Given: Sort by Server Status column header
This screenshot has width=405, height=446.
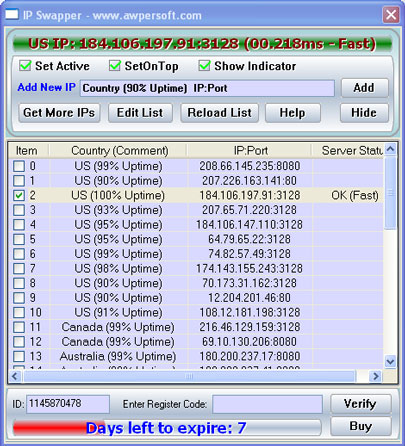Looking at the screenshot, I should [x=348, y=151].
